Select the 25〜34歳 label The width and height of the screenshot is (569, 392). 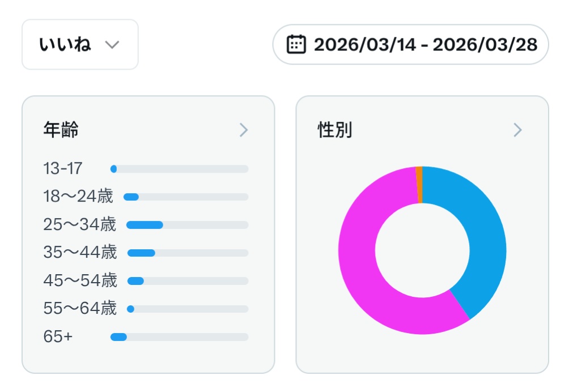[79, 224]
